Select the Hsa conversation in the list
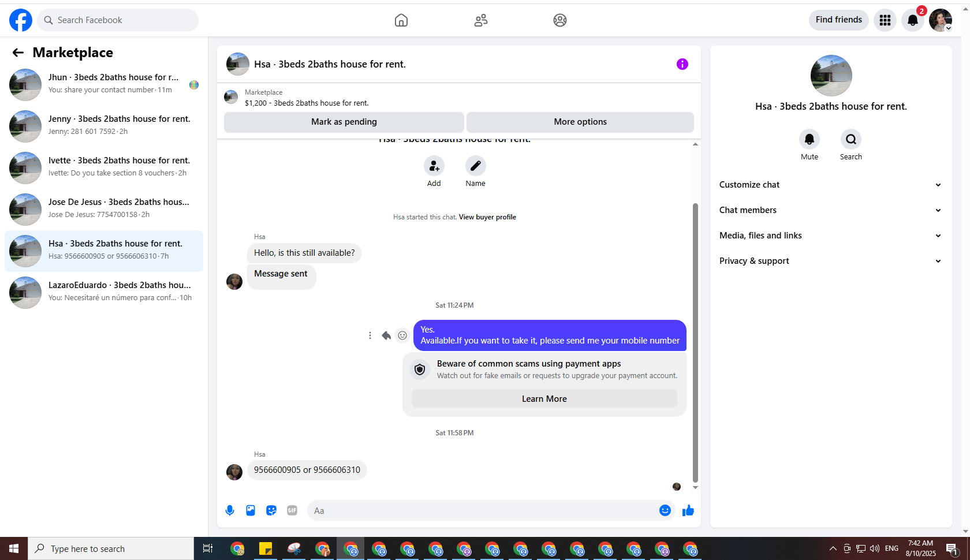This screenshot has height=560, width=970. coord(104,251)
